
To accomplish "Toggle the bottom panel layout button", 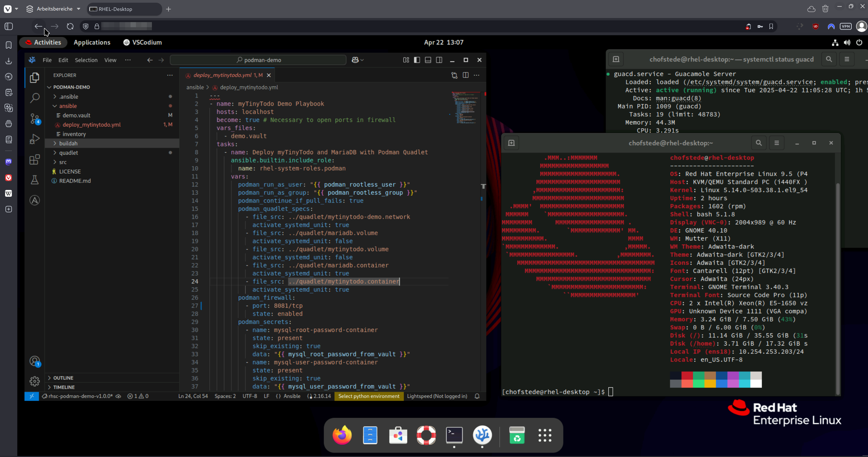I will (428, 60).
